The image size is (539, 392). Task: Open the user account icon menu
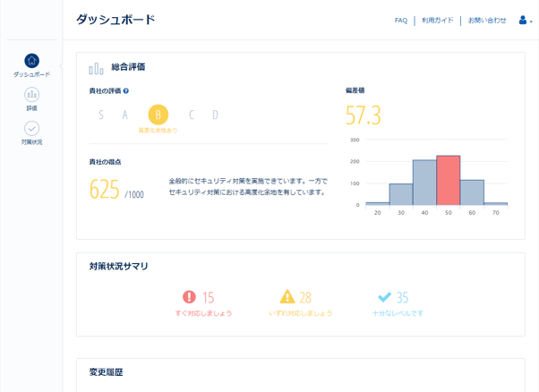click(x=525, y=21)
